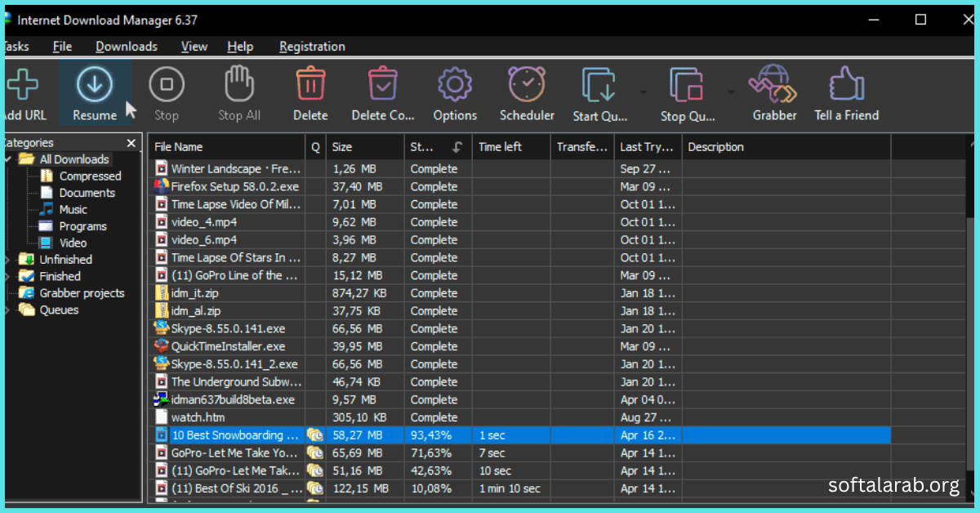Image resolution: width=980 pixels, height=513 pixels.
Task: Open the File menu
Action: (63, 47)
